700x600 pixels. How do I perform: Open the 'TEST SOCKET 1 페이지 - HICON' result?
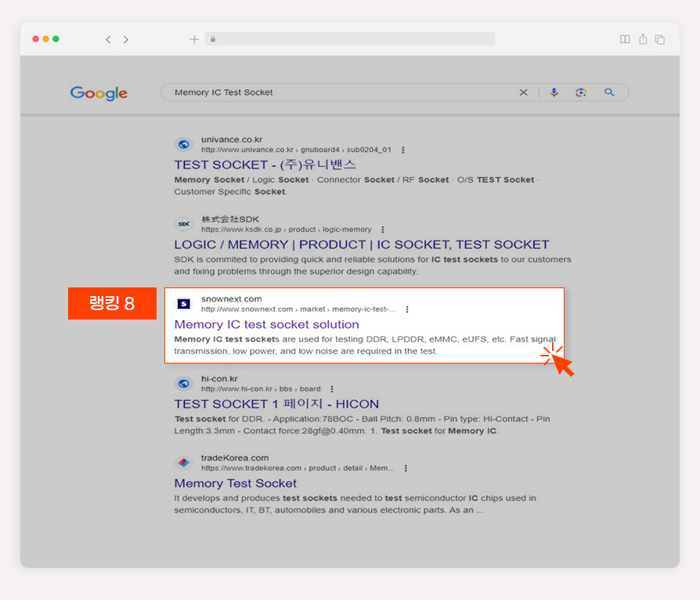click(276, 404)
